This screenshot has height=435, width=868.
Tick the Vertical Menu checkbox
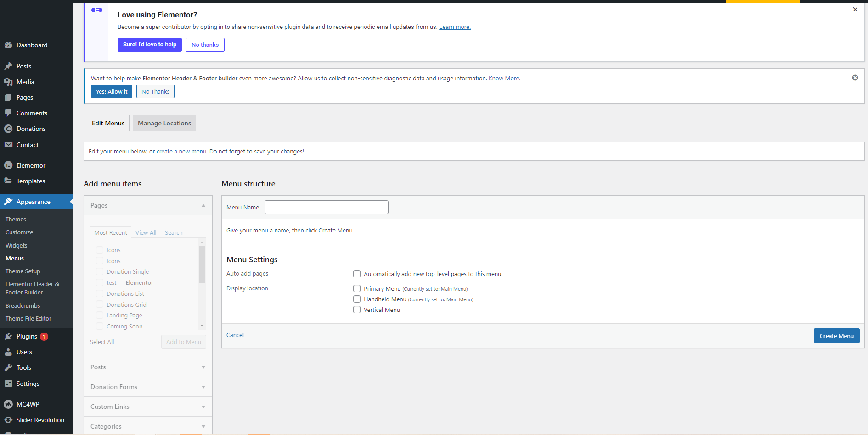[356, 310]
